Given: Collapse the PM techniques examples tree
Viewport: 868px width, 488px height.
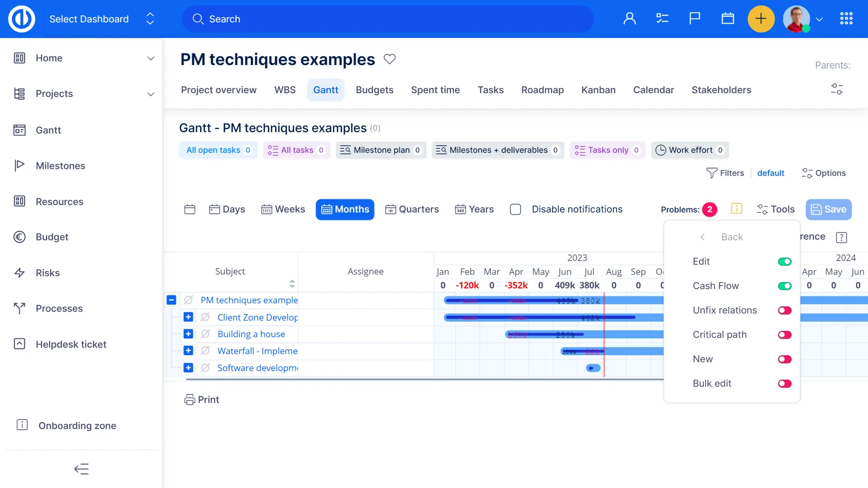Looking at the screenshot, I should pos(171,300).
